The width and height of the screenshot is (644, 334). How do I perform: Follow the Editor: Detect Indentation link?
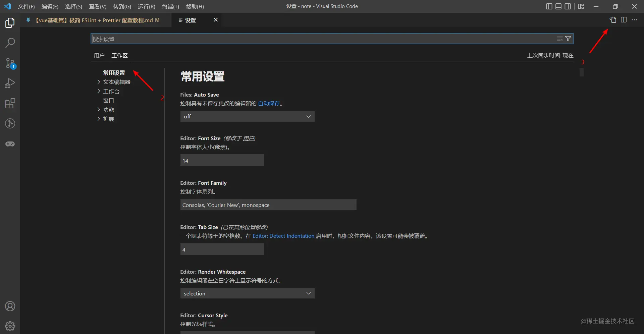coord(283,236)
